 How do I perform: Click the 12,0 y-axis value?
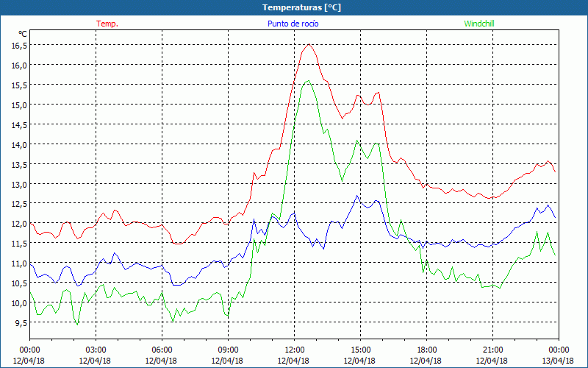[x=19, y=224]
